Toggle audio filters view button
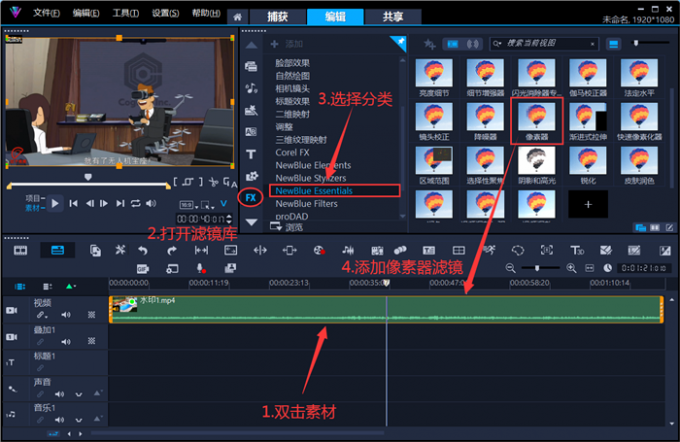 (472, 44)
